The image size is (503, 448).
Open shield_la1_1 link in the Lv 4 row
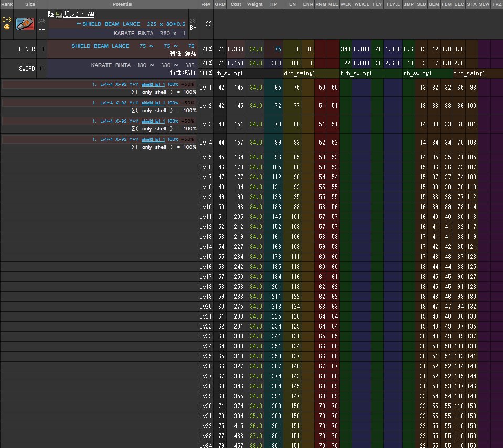point(153,139)
